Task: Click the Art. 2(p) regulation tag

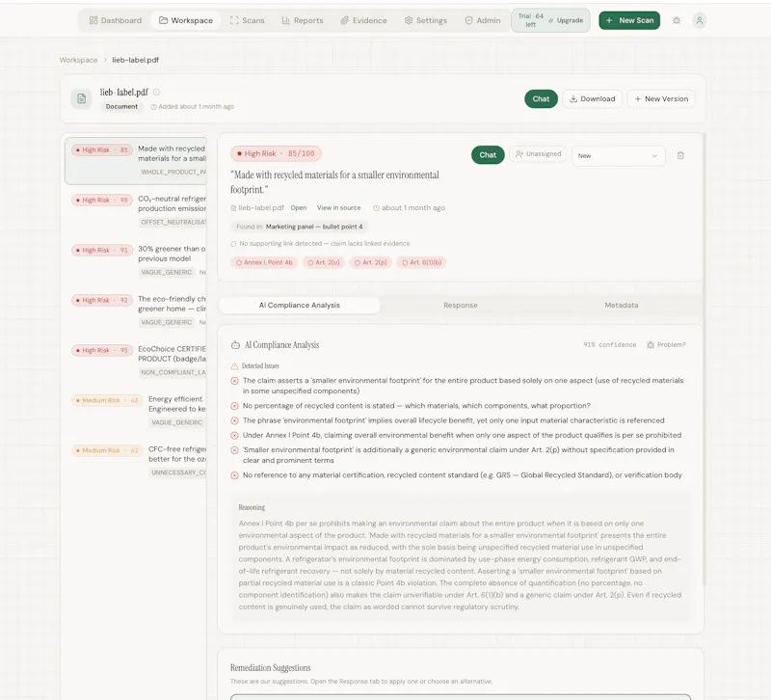Action: [x=371, y=262]
